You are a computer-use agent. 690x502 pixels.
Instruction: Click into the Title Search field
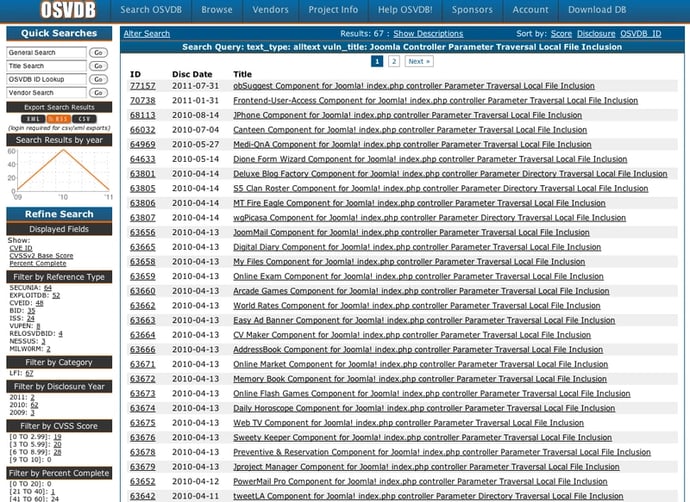47,65
